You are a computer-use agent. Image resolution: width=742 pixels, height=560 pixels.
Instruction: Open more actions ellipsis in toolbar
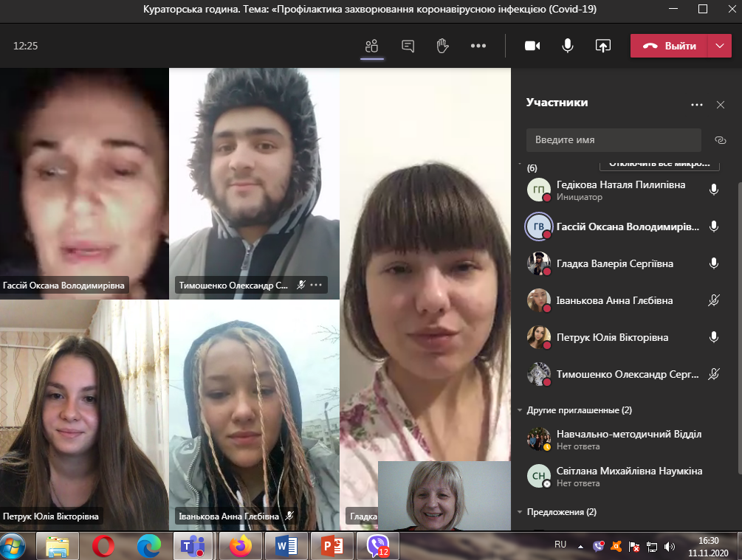(478, 46)
